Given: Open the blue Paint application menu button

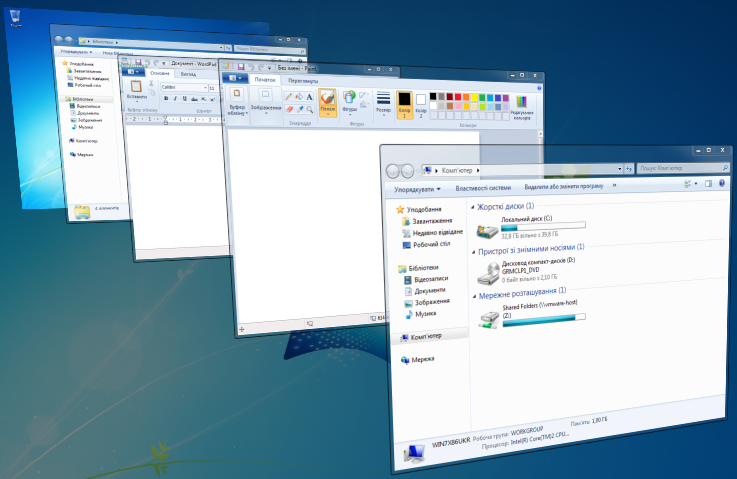Looking at the screenshot, I should [x=235, y=78].
